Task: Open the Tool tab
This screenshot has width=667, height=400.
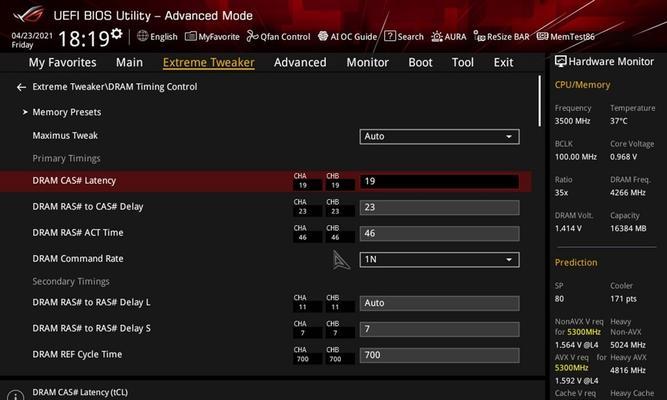Action: tap(463, 63)
